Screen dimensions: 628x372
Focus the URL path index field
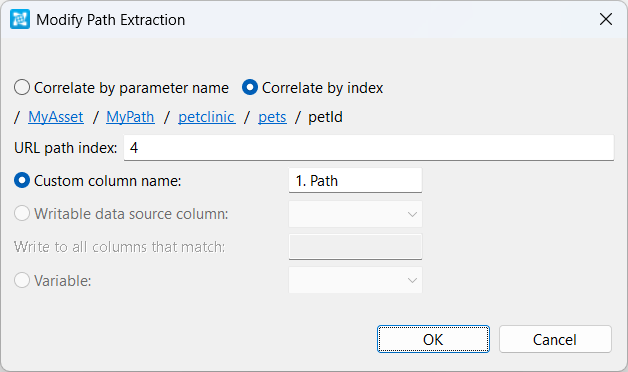tap(369, 148)
